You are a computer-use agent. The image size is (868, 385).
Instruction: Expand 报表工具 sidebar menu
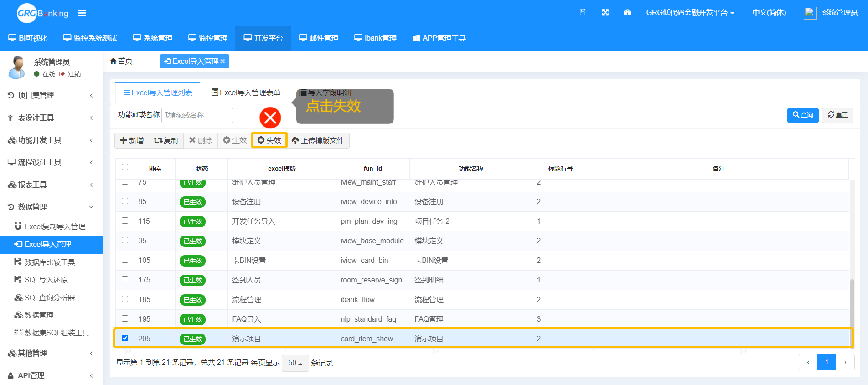click(51, 185)
